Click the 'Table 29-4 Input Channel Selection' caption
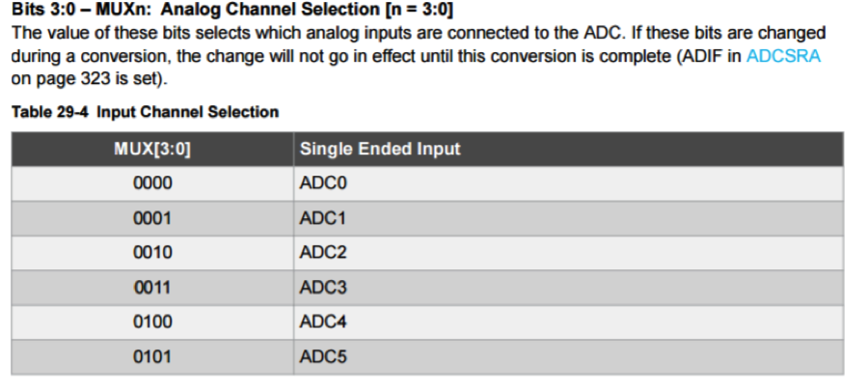868x391 pixels. (145, 112)
